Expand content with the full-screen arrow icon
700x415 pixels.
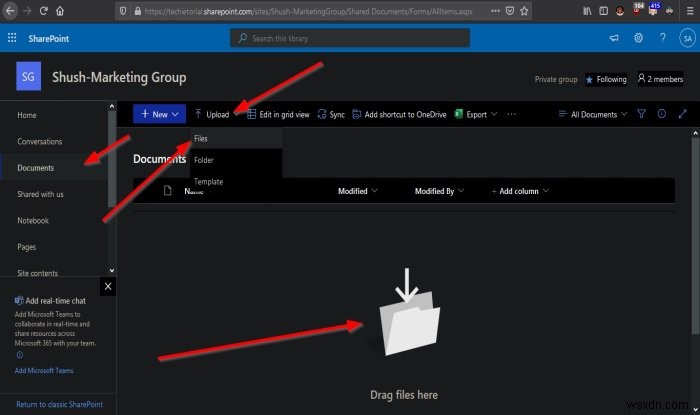click(x=682, y=114)
